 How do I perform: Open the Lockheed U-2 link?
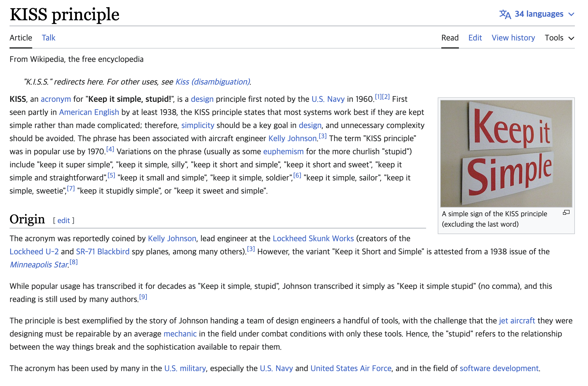[34, 252]
